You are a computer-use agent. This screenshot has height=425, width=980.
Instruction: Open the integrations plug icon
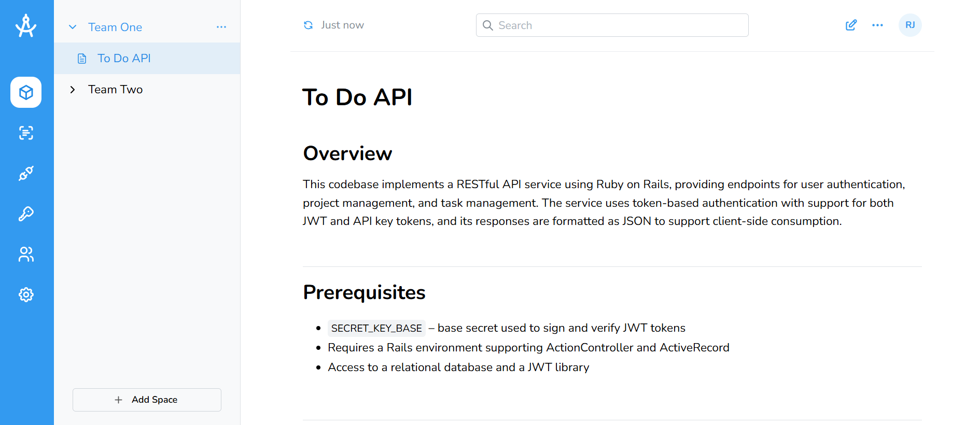click(x=26, y=173)
